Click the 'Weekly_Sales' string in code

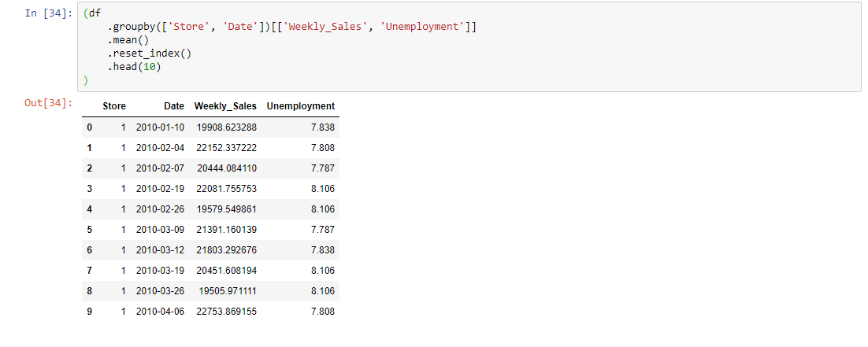point(328,27)
